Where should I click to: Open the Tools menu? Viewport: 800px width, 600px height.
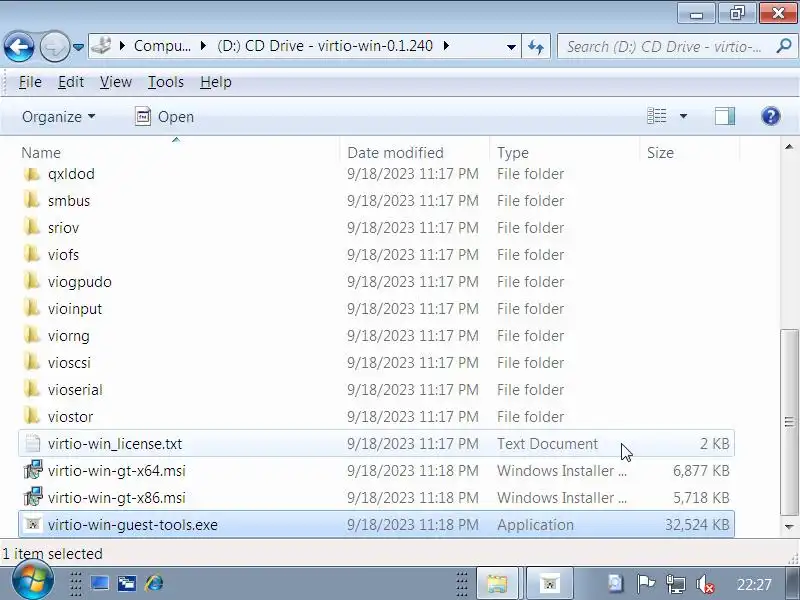click(165, 82)
